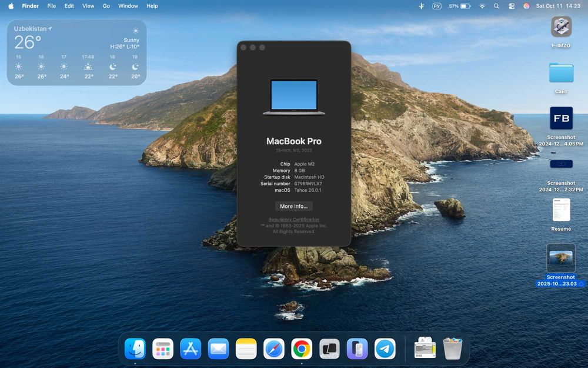Open the purple phone app in Dock
Viewport: 588px width, 368px height.
357,349
